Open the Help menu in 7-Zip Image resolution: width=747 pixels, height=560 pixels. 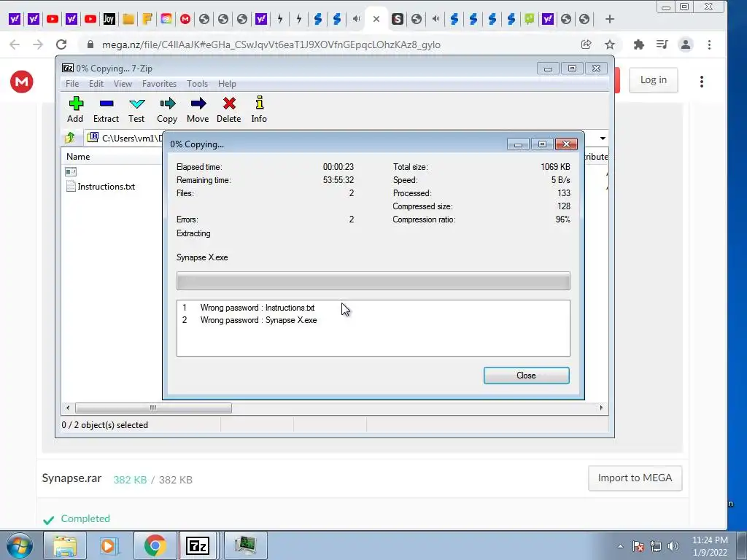click(227, 84)
